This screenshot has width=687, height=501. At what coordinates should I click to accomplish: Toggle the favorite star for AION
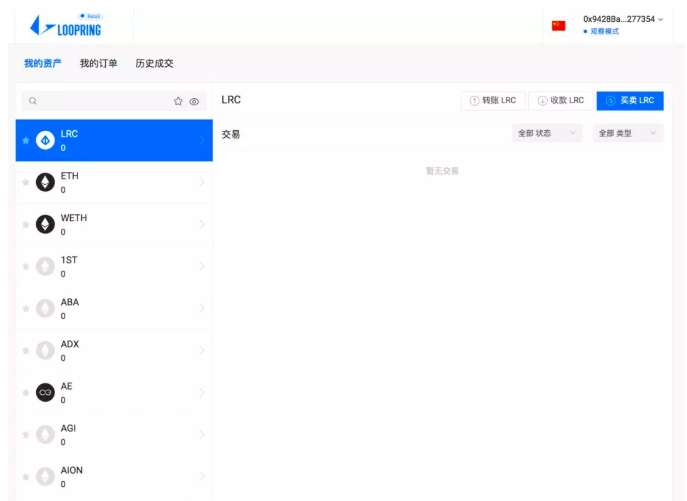tap(26, 477)
